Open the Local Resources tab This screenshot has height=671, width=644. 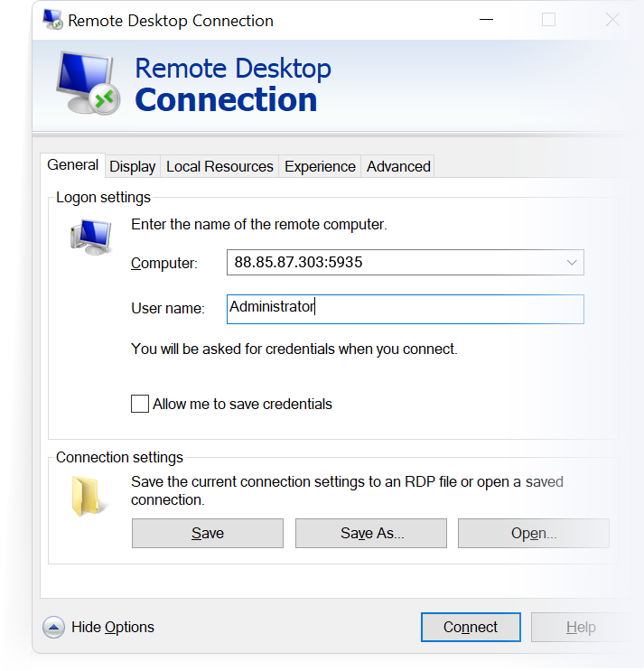219,166
